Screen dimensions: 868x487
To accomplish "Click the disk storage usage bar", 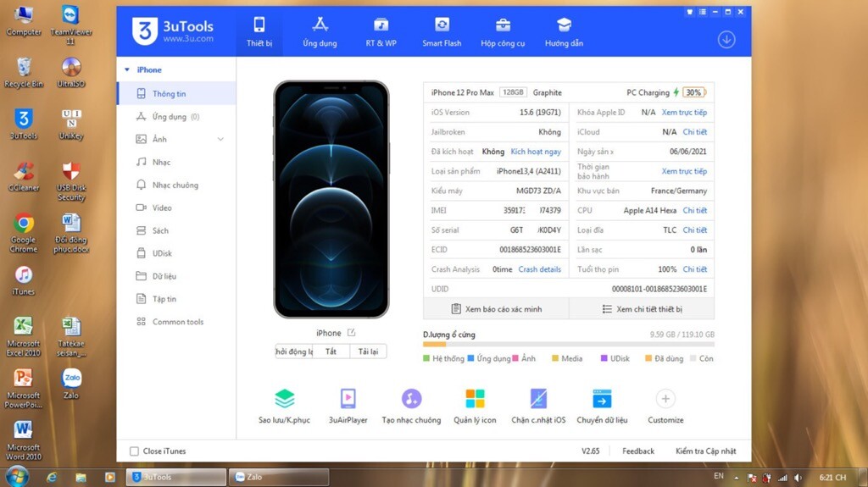I will click(x=569, y=344).
